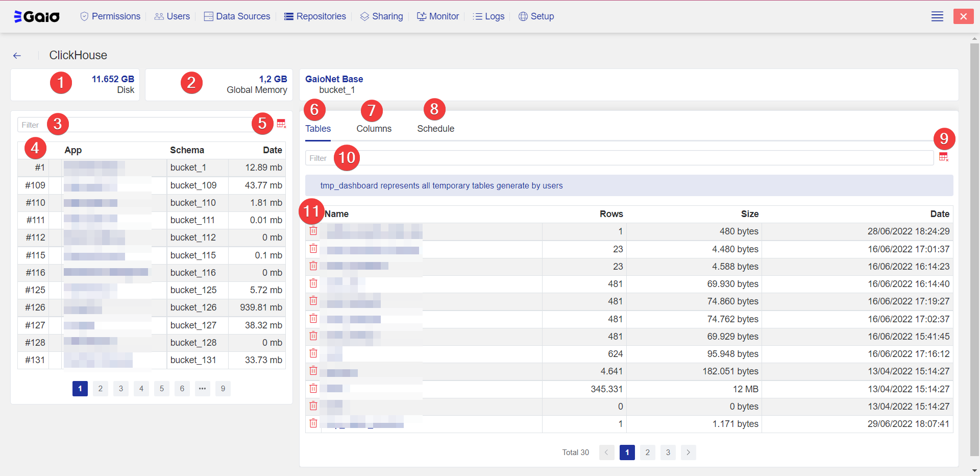Go to page 4 of app list
The width and height of the screenshot is (980, 476).
point(141,389)
